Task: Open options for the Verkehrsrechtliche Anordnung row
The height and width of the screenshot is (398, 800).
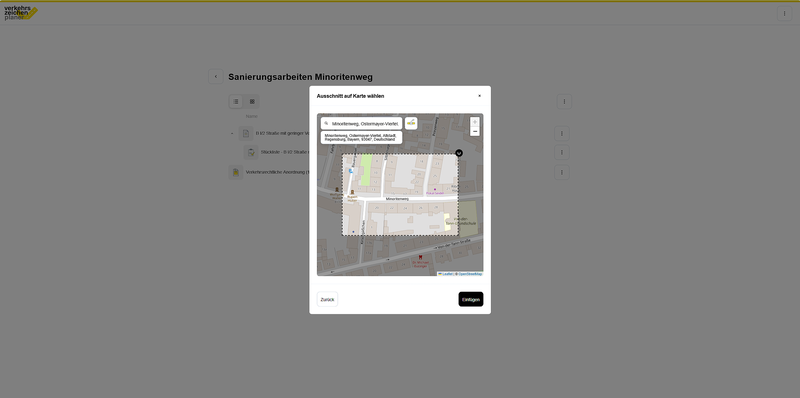Action: pyautogui.click(x=562, y=172)
